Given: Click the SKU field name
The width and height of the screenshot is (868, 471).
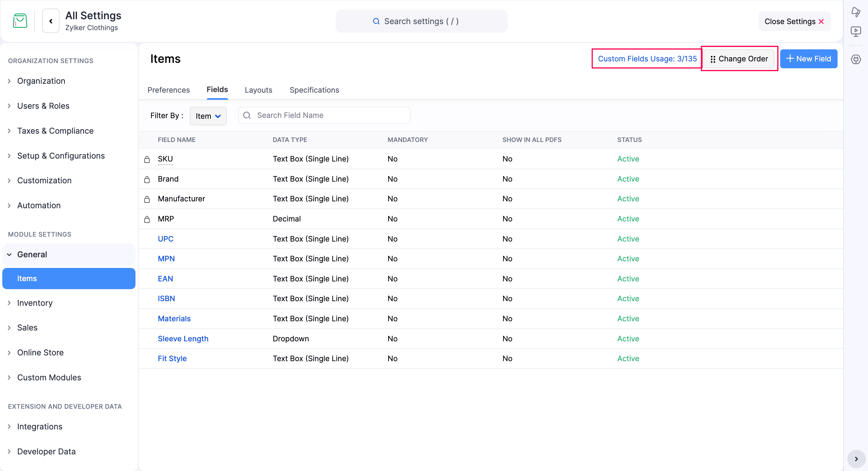Looking at the screenshot, I should 165,159.
